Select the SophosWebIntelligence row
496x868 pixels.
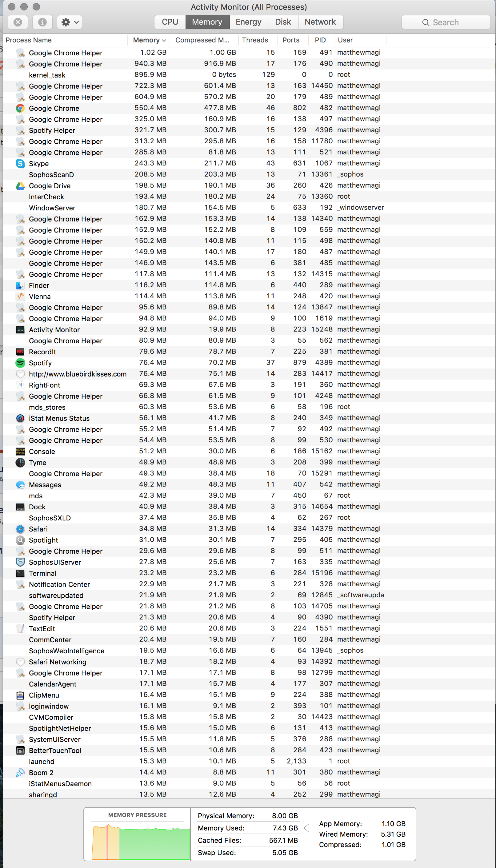249,651
